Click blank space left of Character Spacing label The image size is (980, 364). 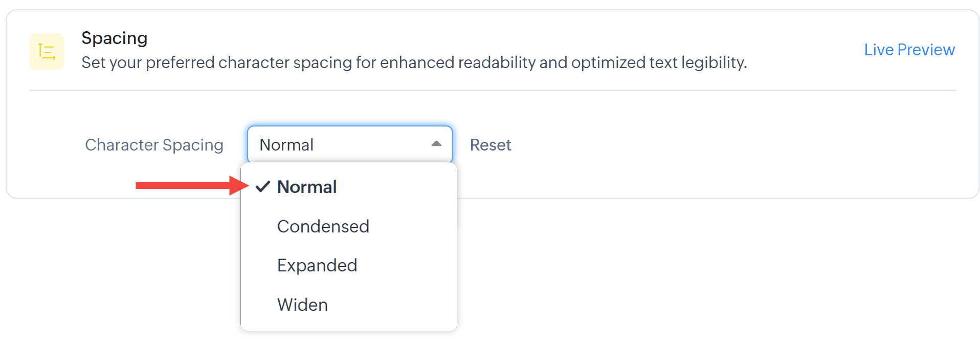[46, 145]
